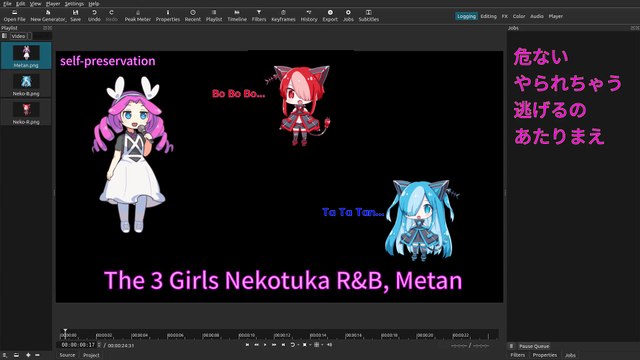Screen dimensions: 640x360
Task: Open the Export panel
Action: pos(330,16)
